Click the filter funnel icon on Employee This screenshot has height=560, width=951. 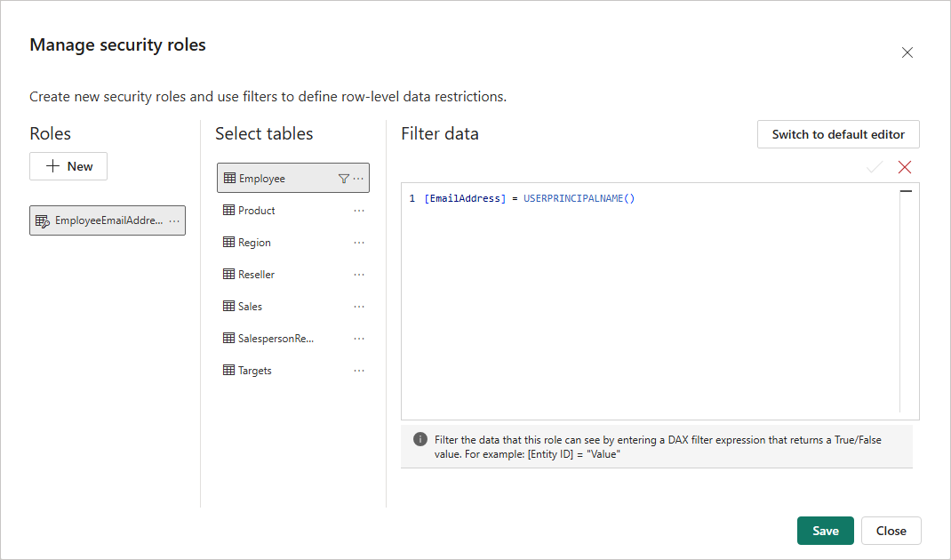(x=343, y=179)
